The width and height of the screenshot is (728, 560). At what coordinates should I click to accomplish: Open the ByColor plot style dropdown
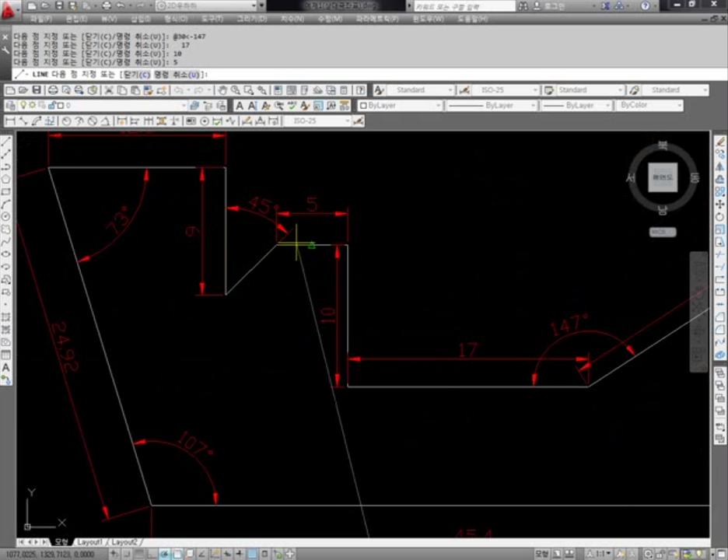(650, 106)
